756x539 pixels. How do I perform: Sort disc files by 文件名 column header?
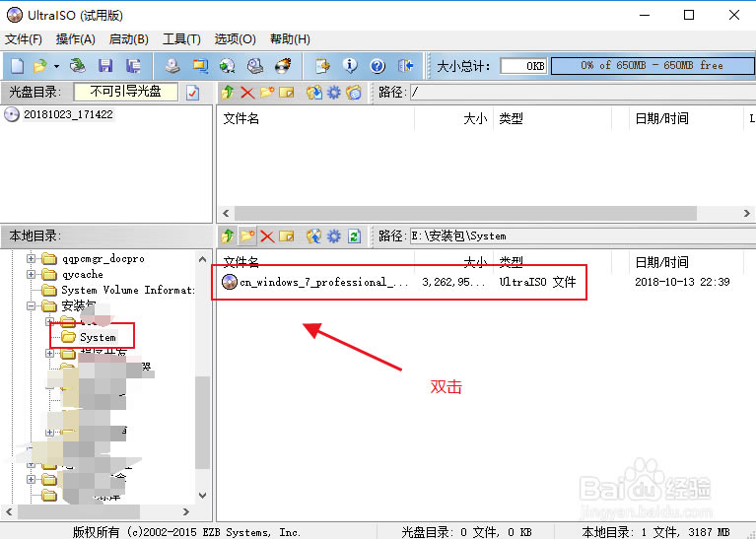click(315, 118)
